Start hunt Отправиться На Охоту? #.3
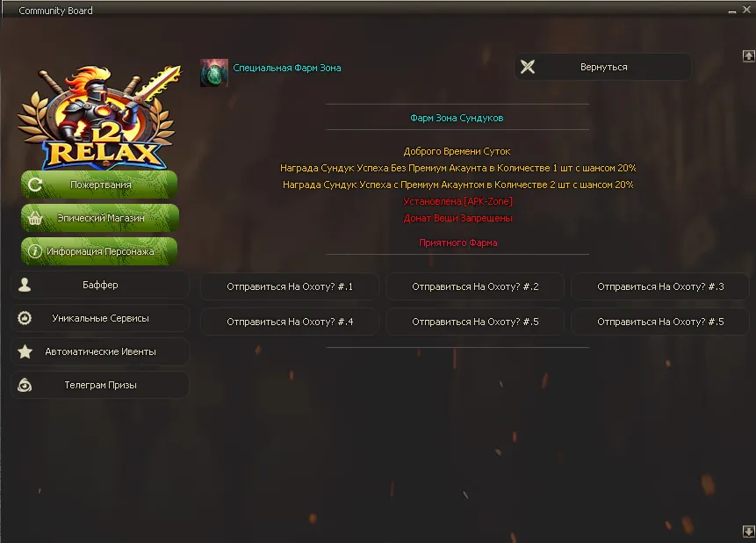Screen dimensions: 756x543 pyautogui.click(x=660, y=286)
